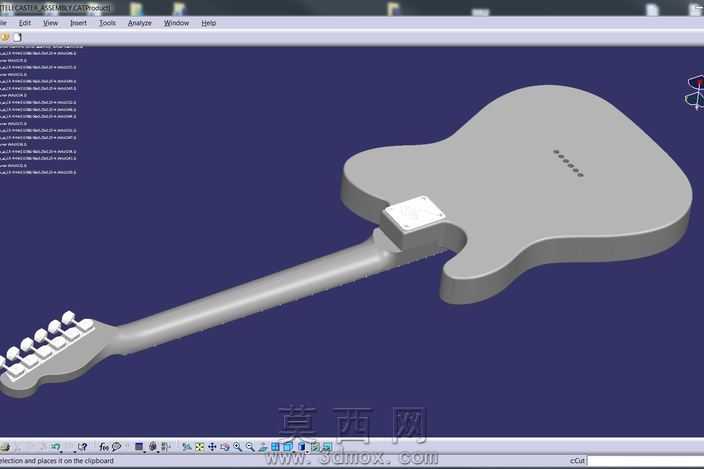
Task: Open the Tools menu
Action: (107, 23)
